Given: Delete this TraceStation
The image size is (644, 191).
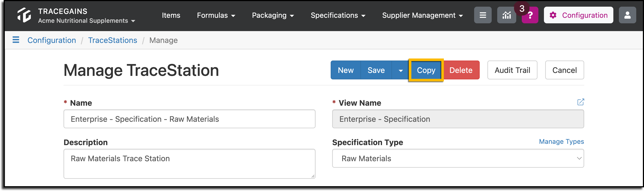Looking at the screenshot, I should click(x=461, y=70).
